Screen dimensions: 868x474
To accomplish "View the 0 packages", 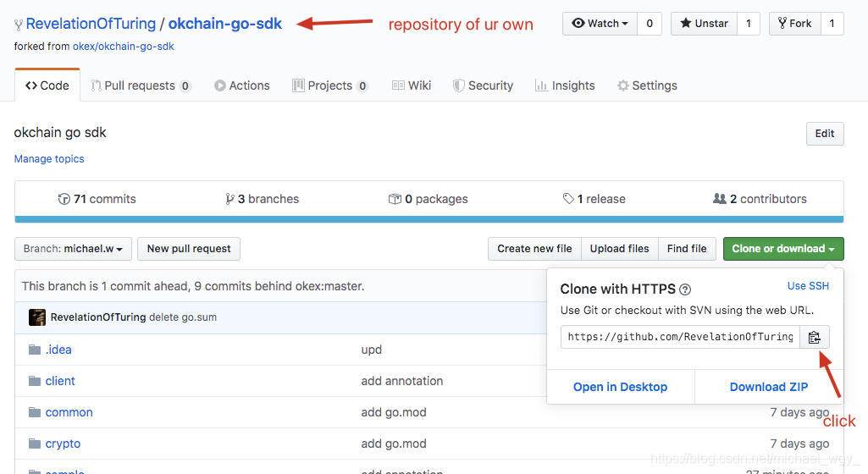I will tap(428, 199).
